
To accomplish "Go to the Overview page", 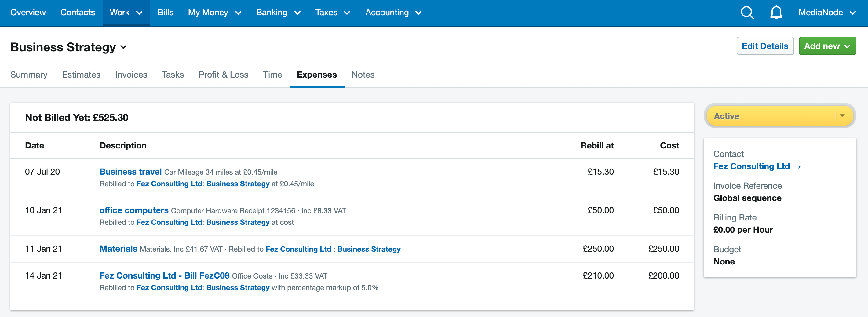I will click(x=28, y=13).
